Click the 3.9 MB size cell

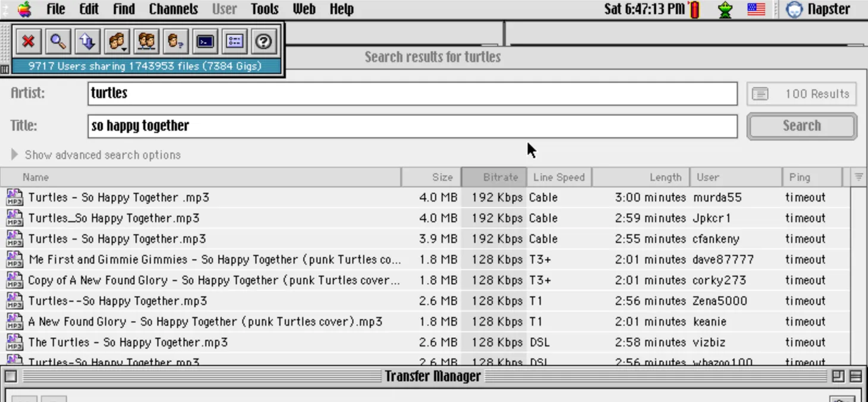click(x=438, y=238)
